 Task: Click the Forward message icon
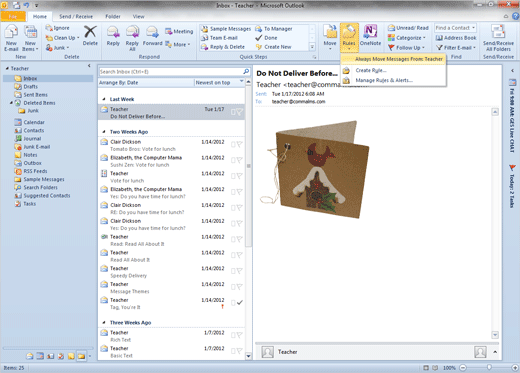(152, 36)
